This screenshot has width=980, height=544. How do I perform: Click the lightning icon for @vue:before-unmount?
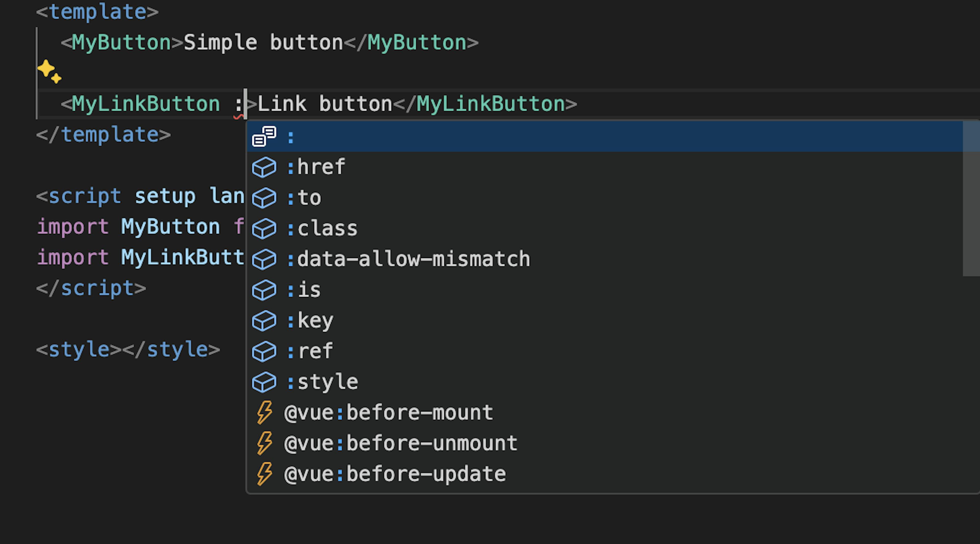click(x=264, y=443)
